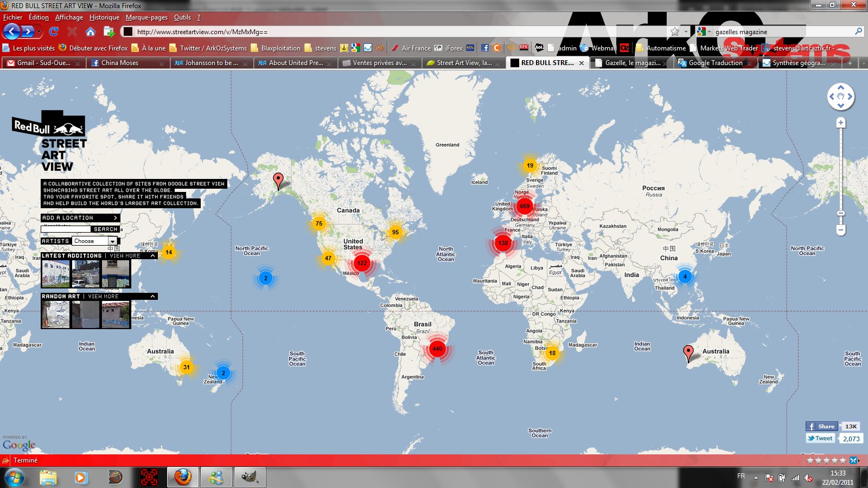Click the map zoom out minus button

[841, 230]
